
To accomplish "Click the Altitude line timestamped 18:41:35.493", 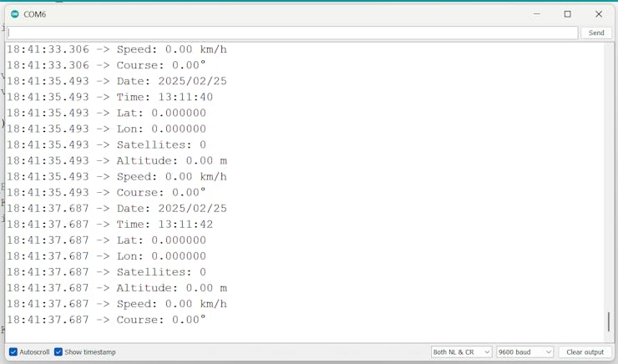I will click(x=117, y=161).
